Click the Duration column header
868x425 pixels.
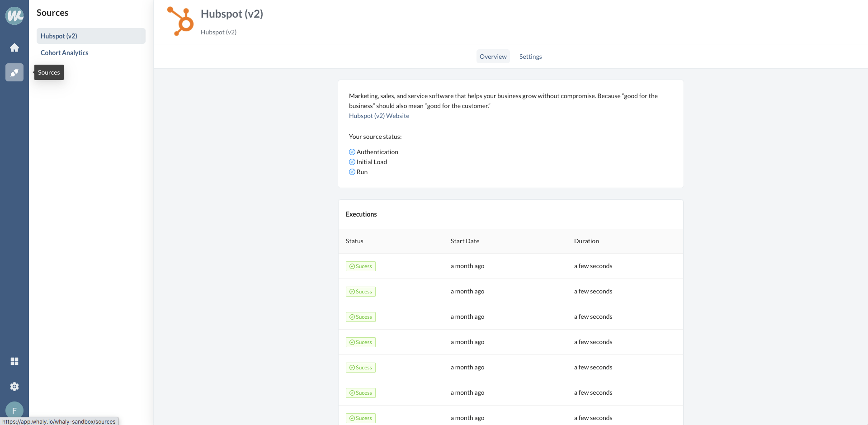click(586, 241)
